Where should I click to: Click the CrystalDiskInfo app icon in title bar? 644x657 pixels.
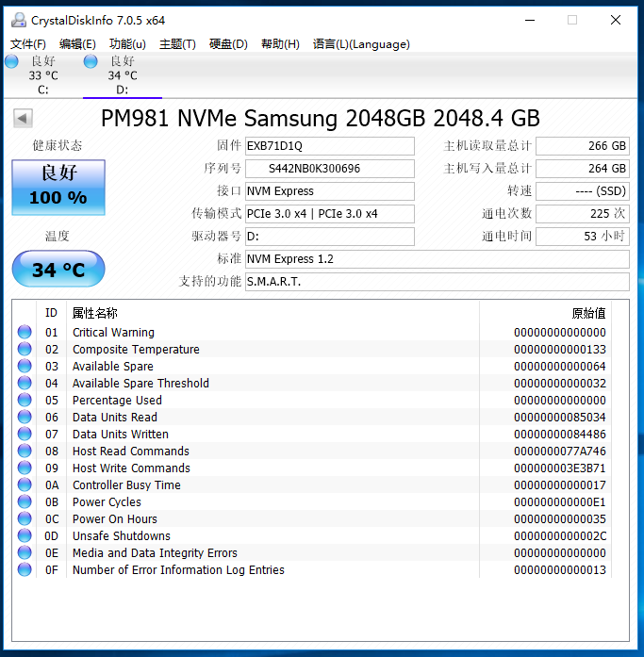[18, 20]
